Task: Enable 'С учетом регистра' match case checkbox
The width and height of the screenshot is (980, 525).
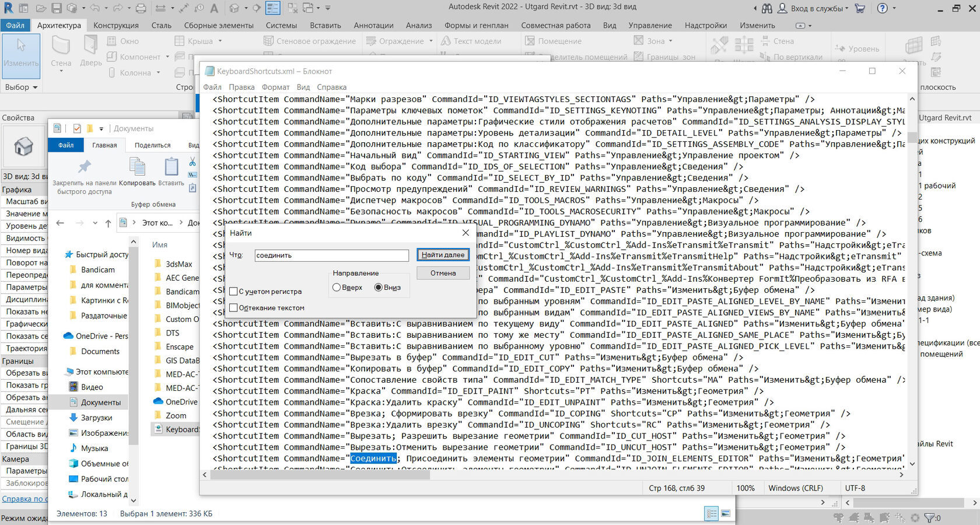Action: click(x=233, y=291)
